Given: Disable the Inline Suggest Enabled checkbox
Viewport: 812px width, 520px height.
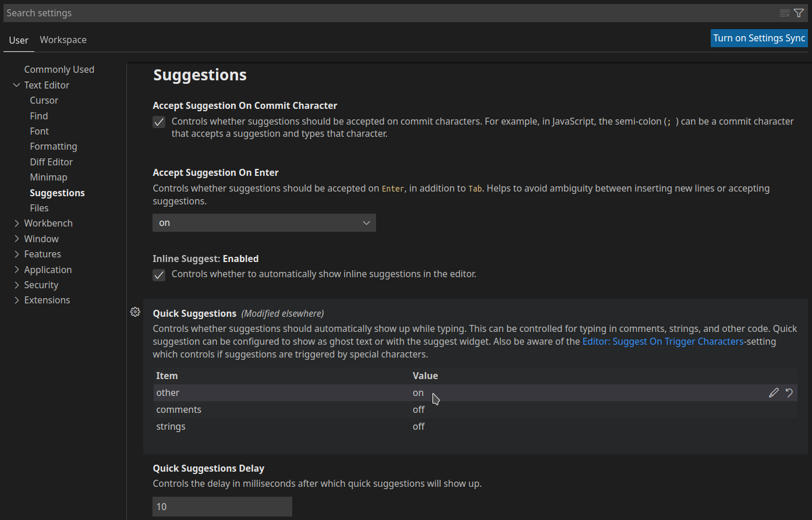Looking at the screenshot, I should (159, 275).
